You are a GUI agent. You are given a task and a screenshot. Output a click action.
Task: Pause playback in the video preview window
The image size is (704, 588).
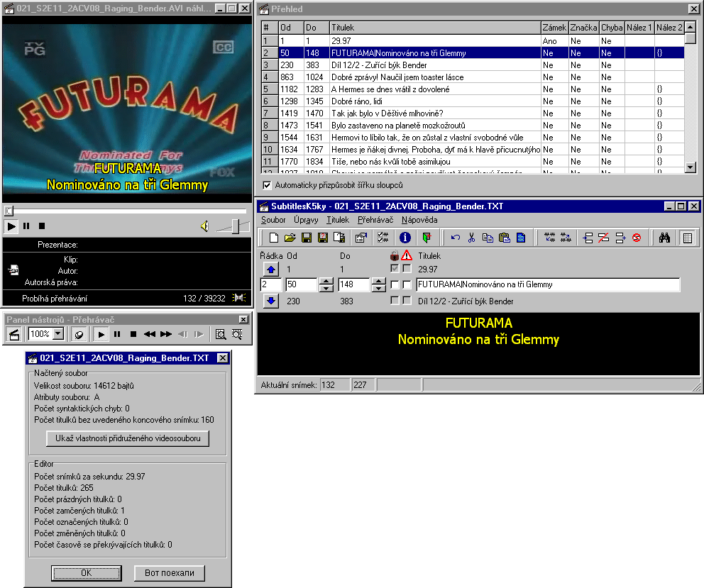tap(26, 226)
